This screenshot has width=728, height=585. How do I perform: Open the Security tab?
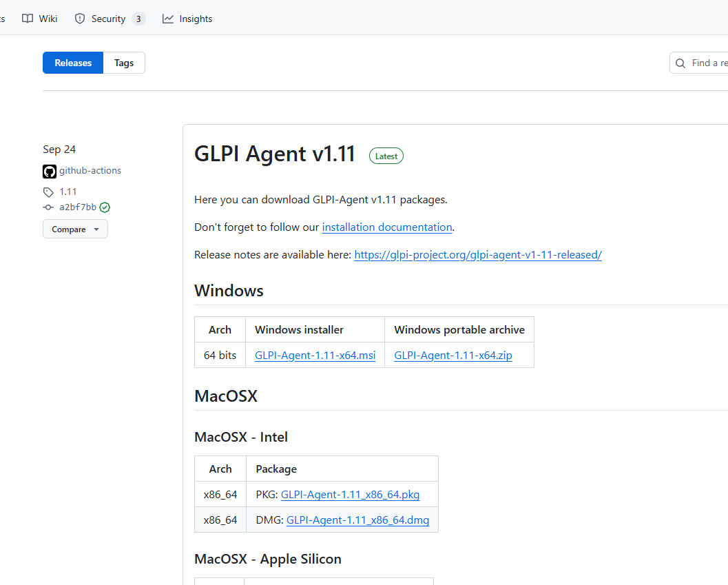[x=110, y=19]
